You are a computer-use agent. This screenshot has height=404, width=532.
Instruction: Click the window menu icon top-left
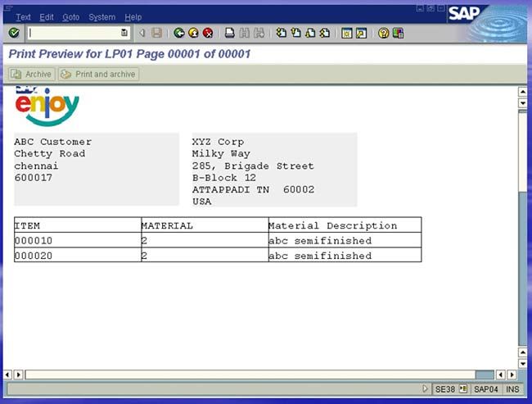click(x=8, y=8)
